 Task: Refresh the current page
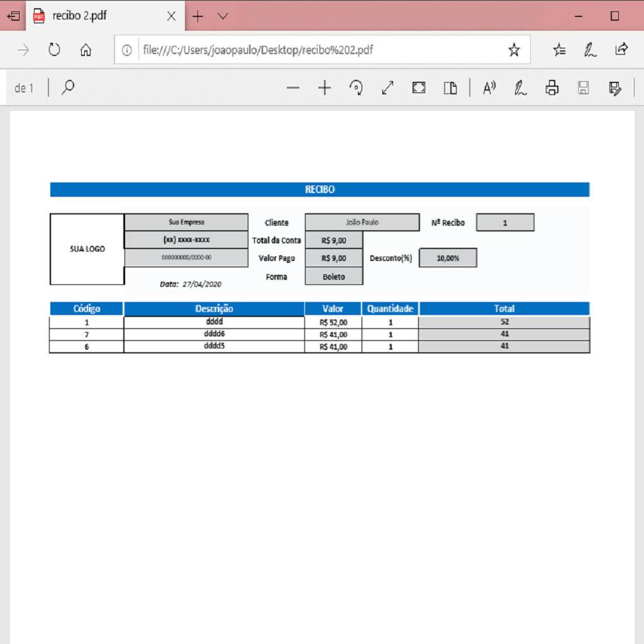55,50
